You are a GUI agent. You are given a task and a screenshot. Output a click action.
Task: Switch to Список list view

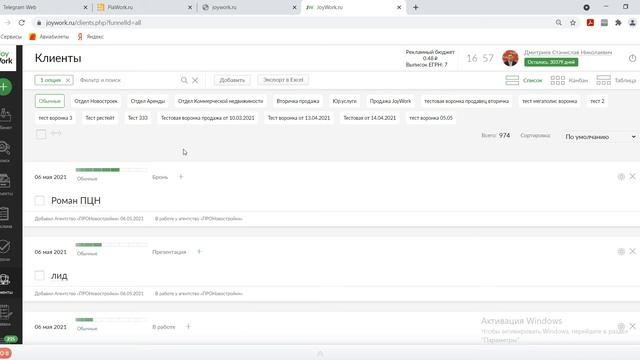524,80
